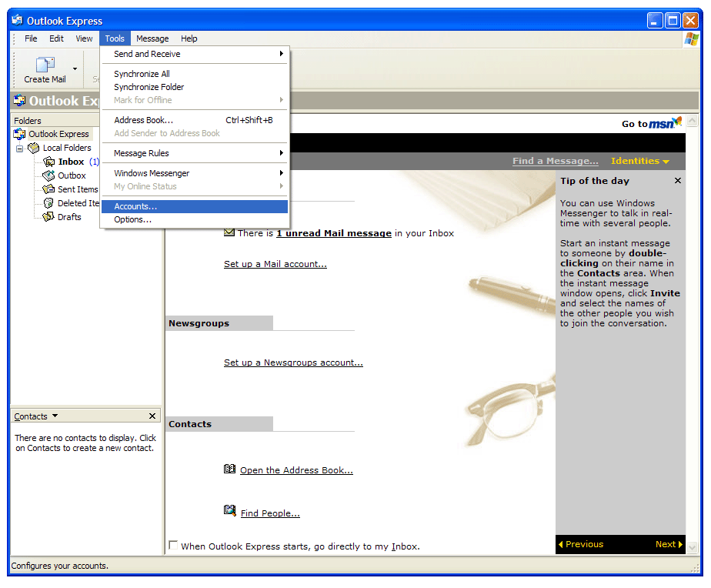Viewport: 711px width, 588px height.
Task: Choose Synchronize All
Action: click(195, 74)
